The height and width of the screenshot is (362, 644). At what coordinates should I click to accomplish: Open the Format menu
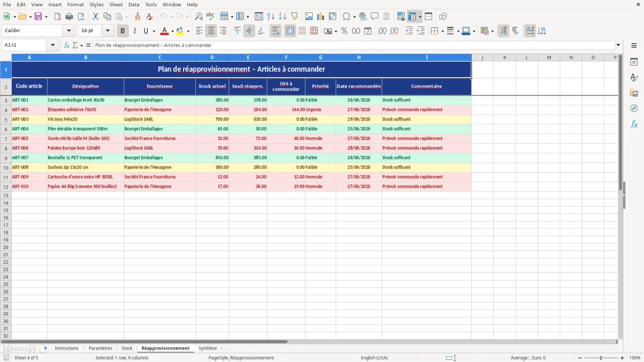[x=75, y=4]
